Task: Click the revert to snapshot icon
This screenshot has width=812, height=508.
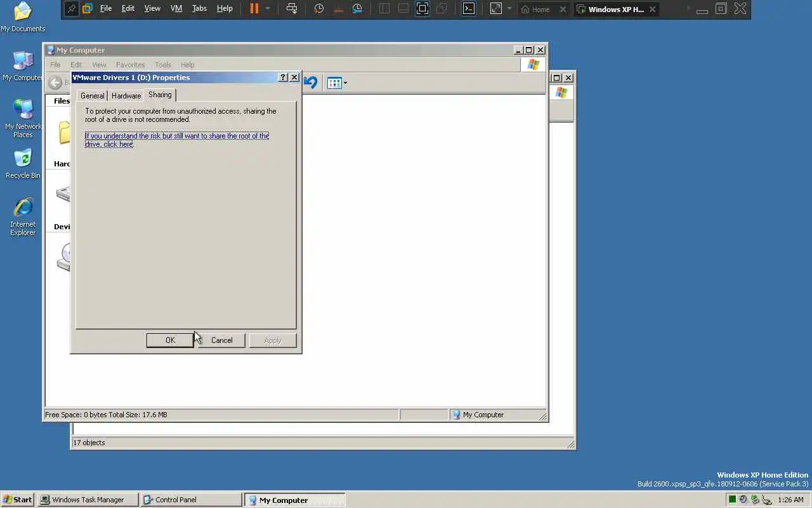Action: coord(338,9)
